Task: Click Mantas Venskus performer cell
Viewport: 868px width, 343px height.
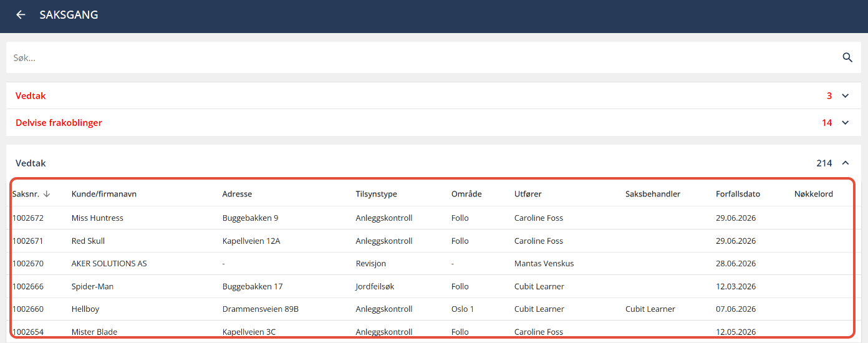Action: pos(544,264)
